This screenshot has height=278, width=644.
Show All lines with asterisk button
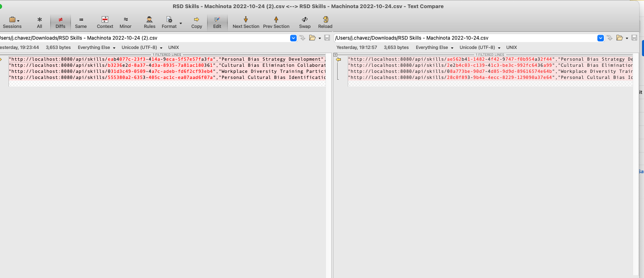click(x=39, y=22)
